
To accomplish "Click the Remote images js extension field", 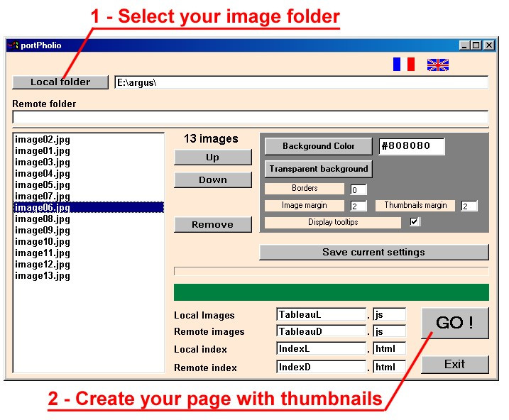I will pos(390,331).
